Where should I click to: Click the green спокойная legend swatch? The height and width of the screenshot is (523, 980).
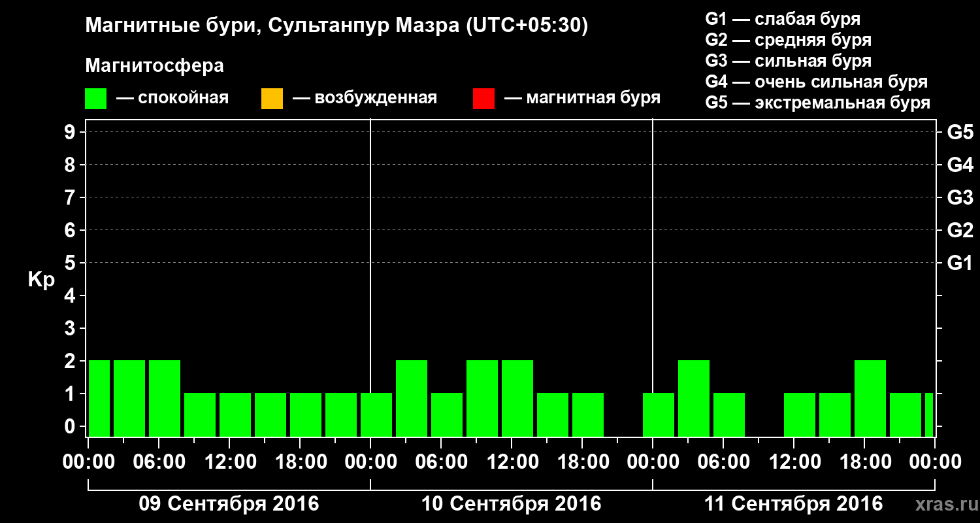(x=96, y=99)
